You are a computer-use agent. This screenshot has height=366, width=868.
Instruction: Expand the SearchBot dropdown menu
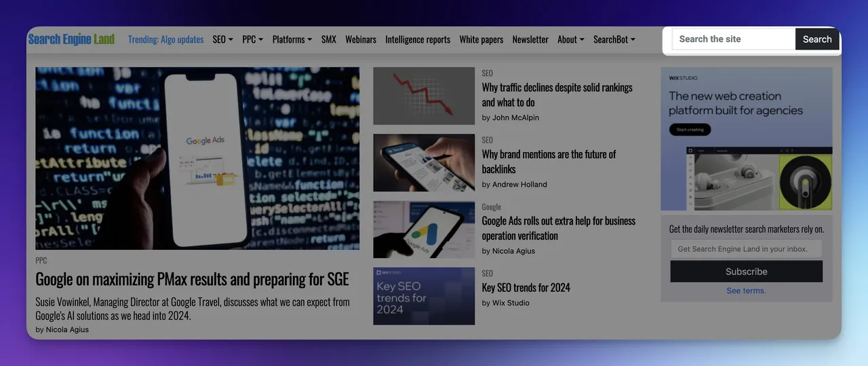(614, 39)
